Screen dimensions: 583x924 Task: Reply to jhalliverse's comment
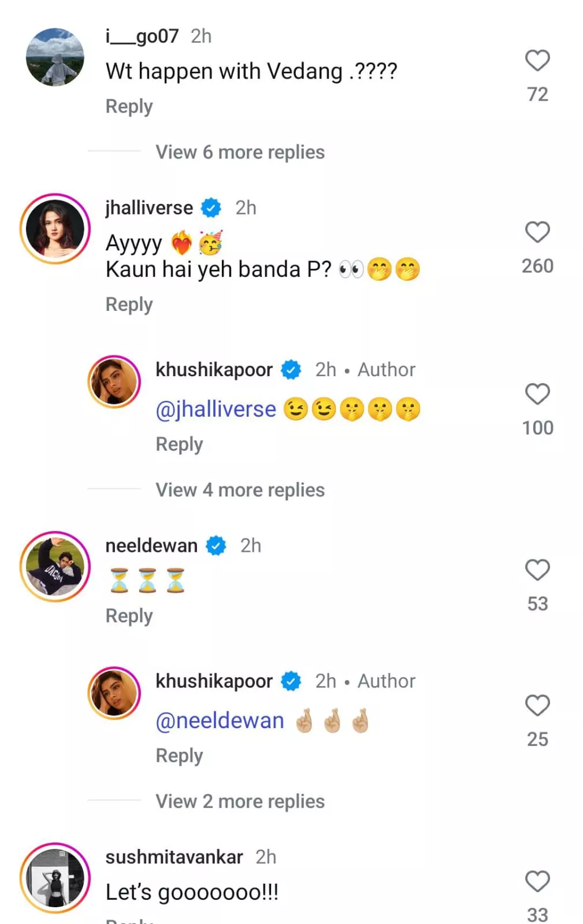point(129,305)
